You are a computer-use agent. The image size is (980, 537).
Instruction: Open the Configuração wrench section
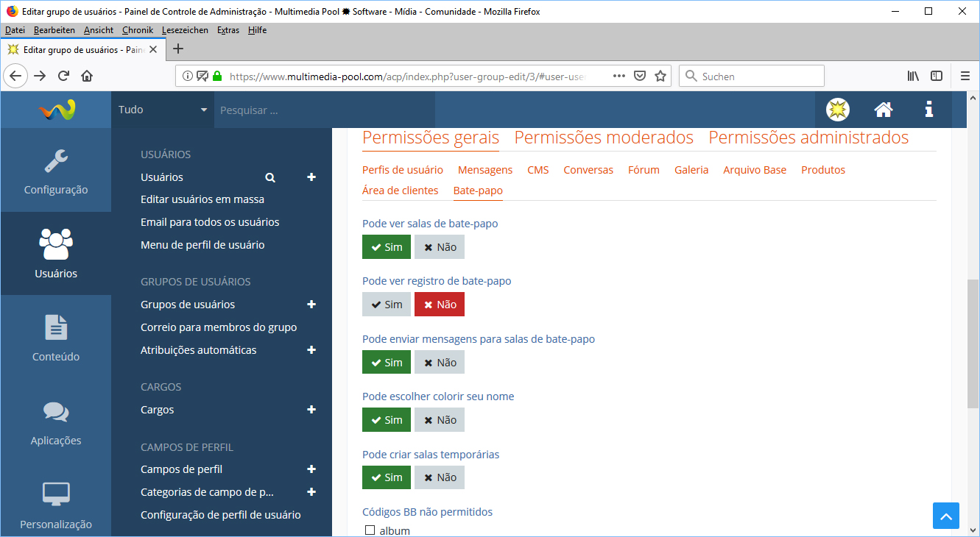coord(56,172)
